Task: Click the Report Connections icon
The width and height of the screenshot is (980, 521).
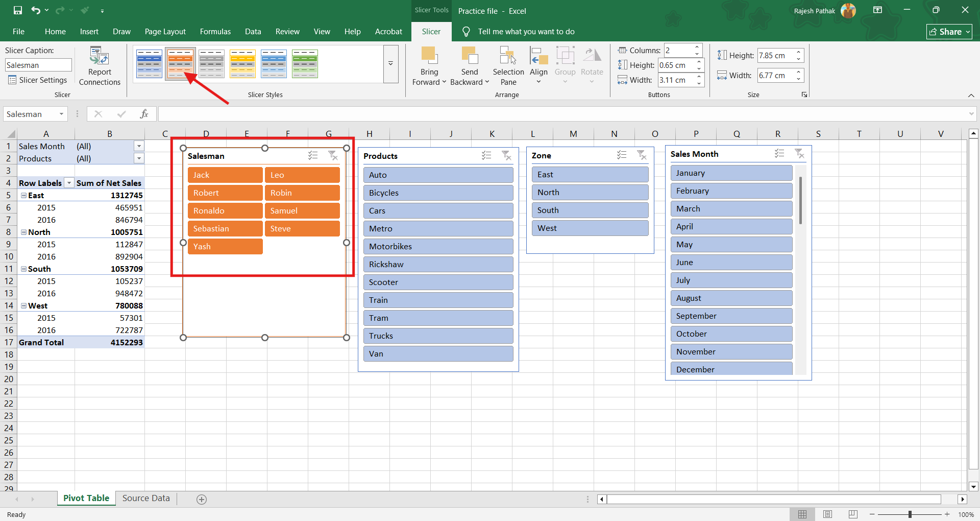Action: (100, 56)
